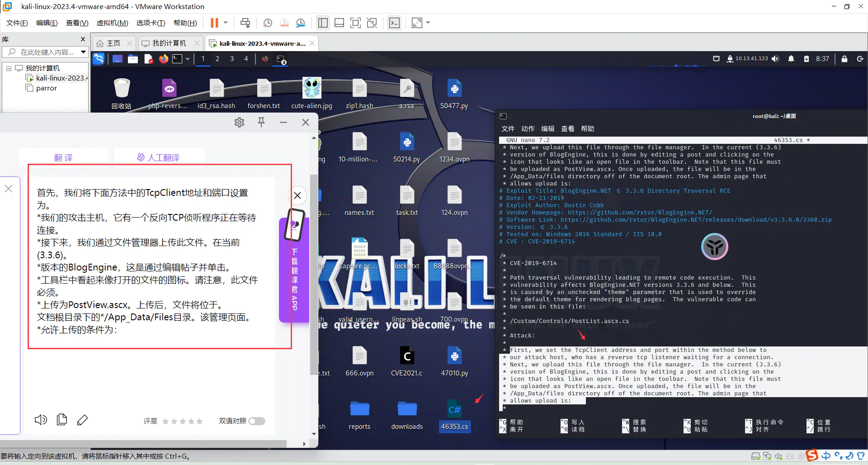868x465 pixels.
Task: Select the 翻译 tab in translator
Action: [63, 157]
